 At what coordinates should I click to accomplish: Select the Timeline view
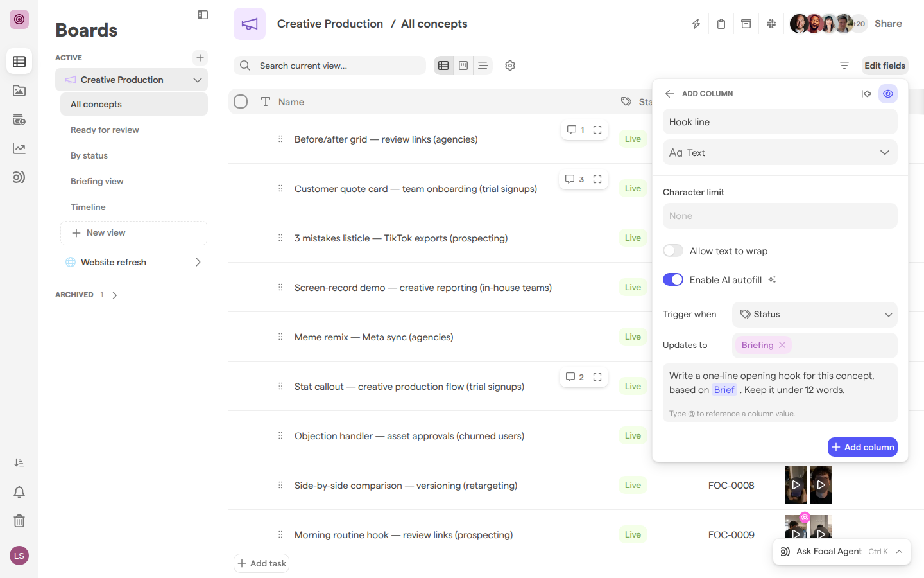click(x=134, y=207)
